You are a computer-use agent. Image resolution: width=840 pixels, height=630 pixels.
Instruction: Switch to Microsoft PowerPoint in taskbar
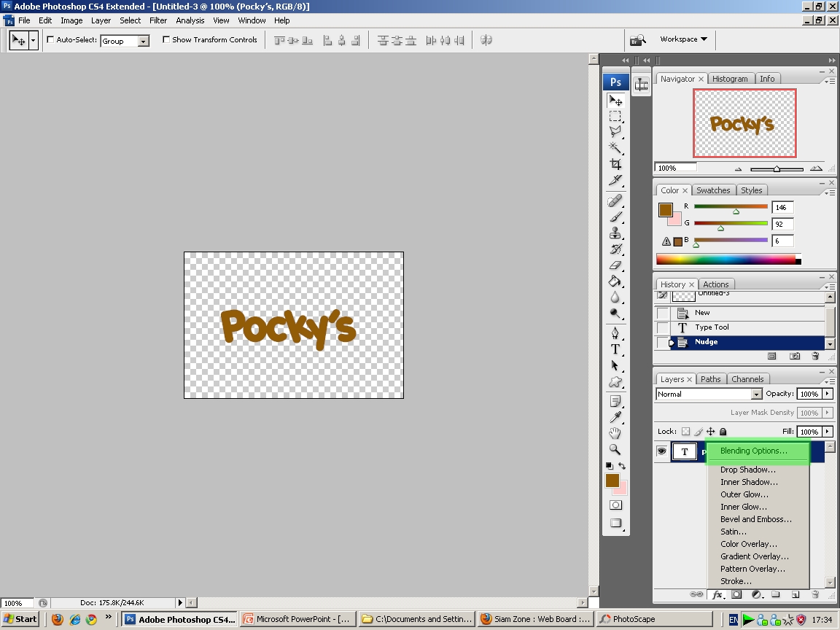[x=297, y=619]
